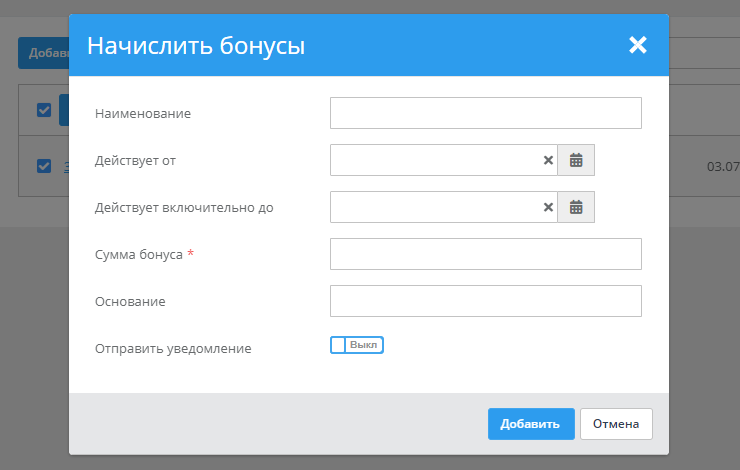Uncheck the first row checkbox in table

[44, 166]
